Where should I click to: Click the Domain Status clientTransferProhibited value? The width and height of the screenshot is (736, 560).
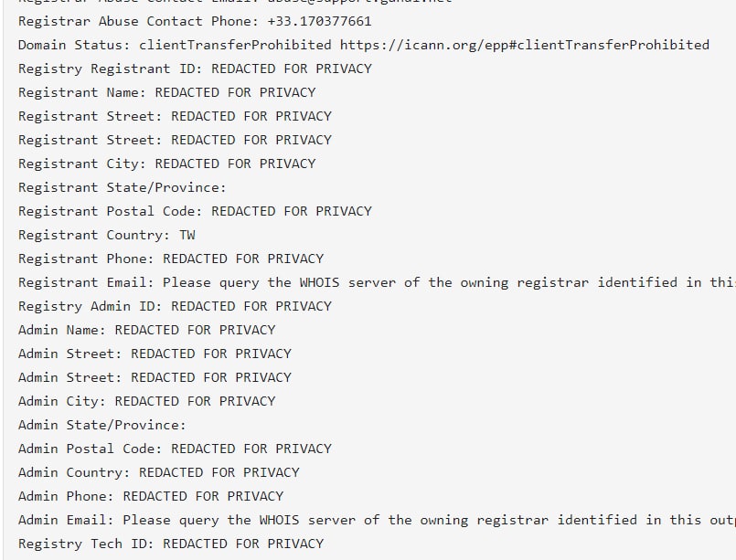click(235, 45)
